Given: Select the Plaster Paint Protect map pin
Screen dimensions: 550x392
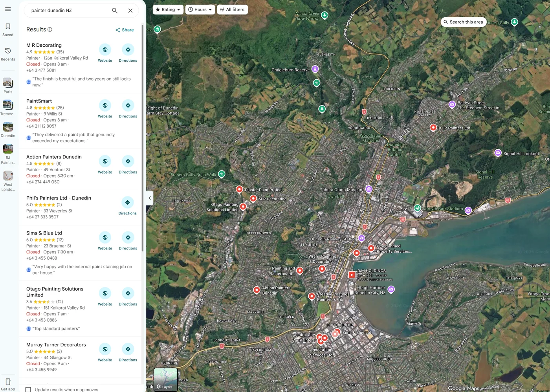Looking at the screenshot, I should point(239,189).
